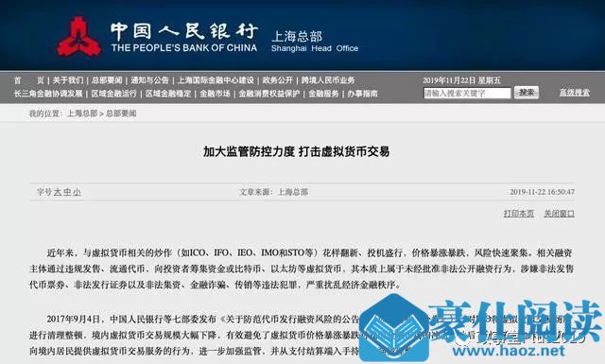Select 办事指南 menu item

[362, 94]
